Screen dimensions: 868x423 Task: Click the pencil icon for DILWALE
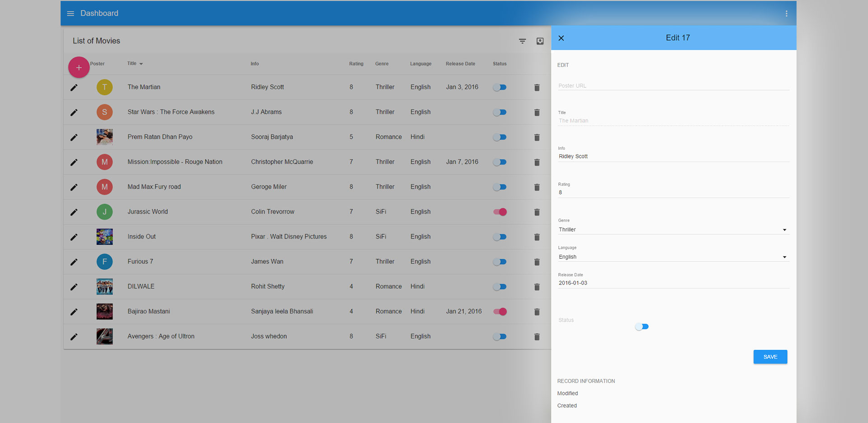(x=74, y=286)
